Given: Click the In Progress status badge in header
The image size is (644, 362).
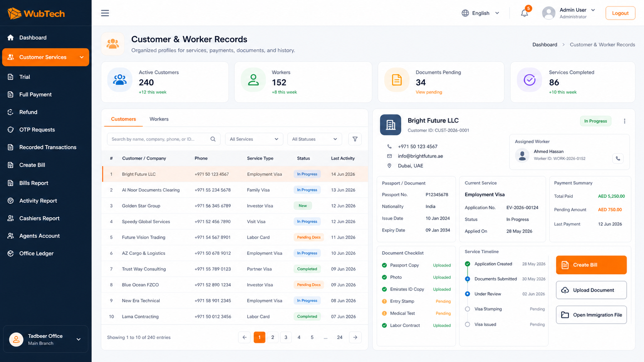Looking at the screenshot, I should pos(595,121).
